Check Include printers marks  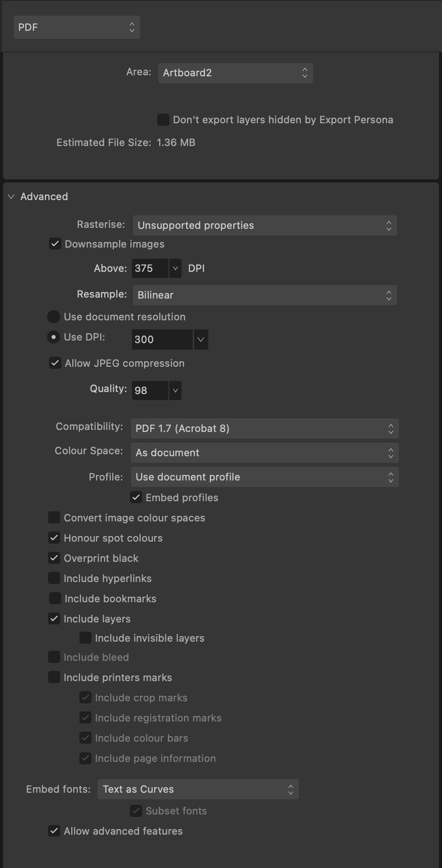(54, 678)
